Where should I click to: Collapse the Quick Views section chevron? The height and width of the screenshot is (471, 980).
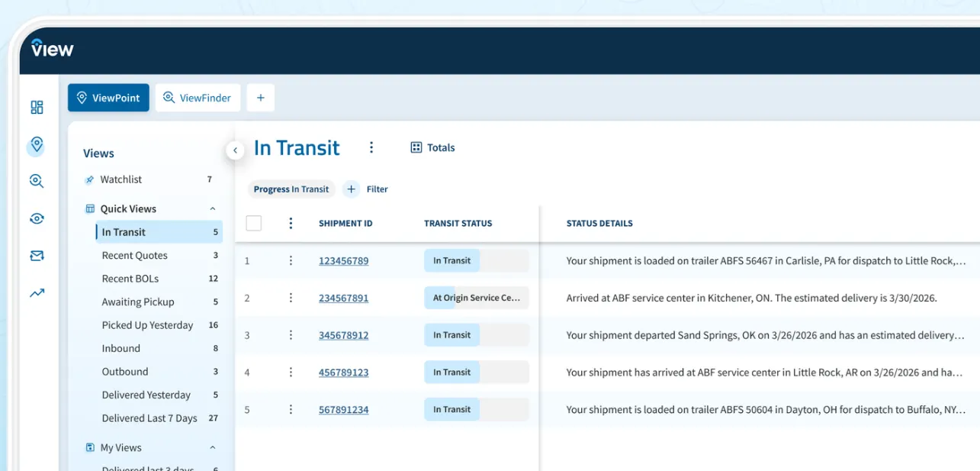tap(213, 209)
